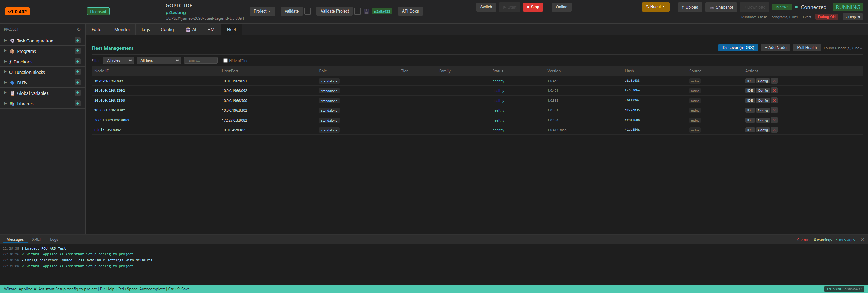Viewport: 868px width, 293px height.
Task: Add a new library with the plus icon
Action: 78,103
